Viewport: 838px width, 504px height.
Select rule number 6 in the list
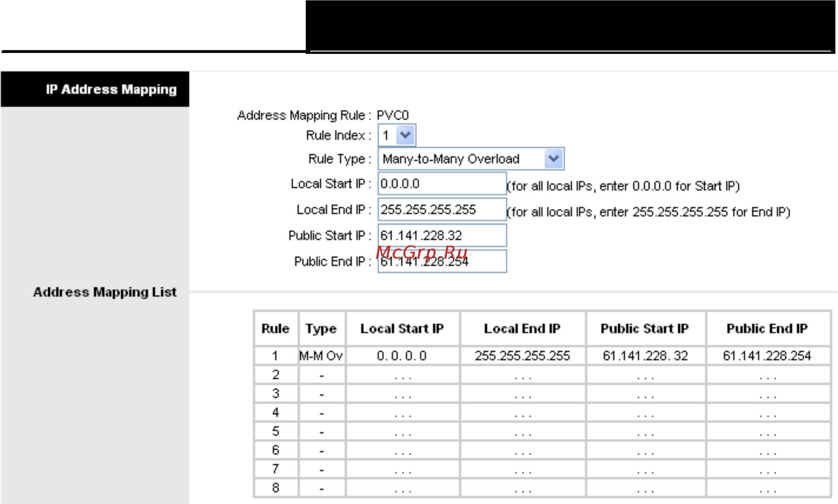(x=276, y=450)
